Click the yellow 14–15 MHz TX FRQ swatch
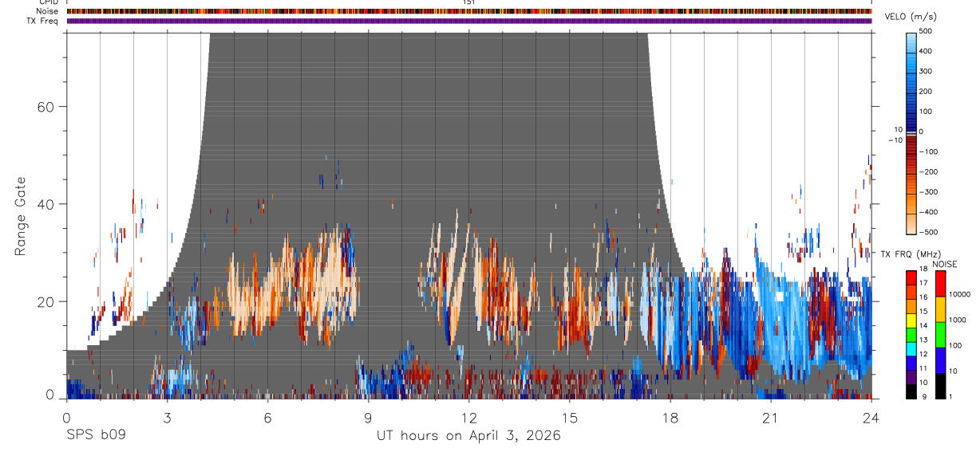 point(911,320)
